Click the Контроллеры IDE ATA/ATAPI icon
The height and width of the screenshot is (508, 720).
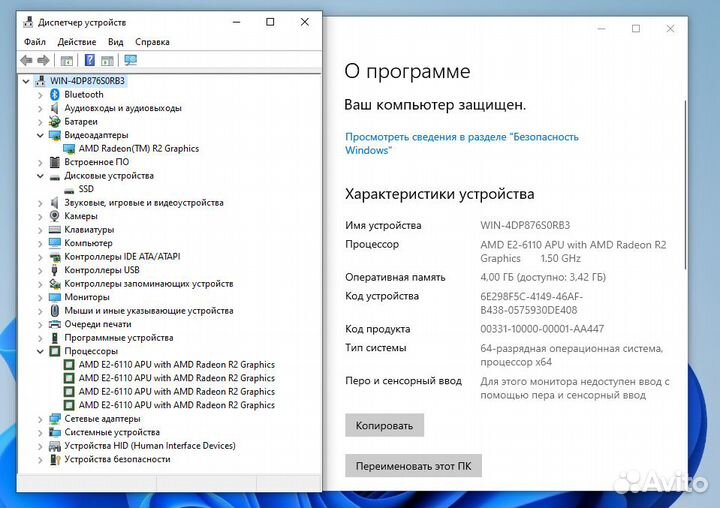[x=55, y=257]
